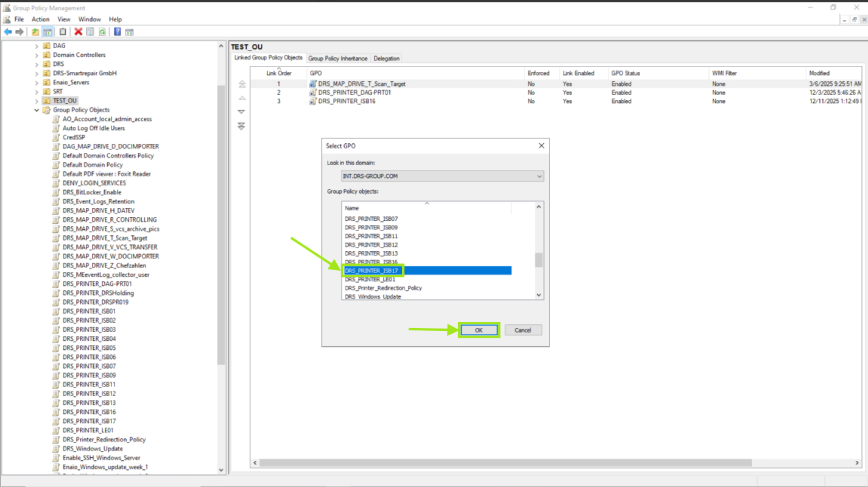The image size is (868, 487).
Task: Open the Action menu
Action: (40, 20)
